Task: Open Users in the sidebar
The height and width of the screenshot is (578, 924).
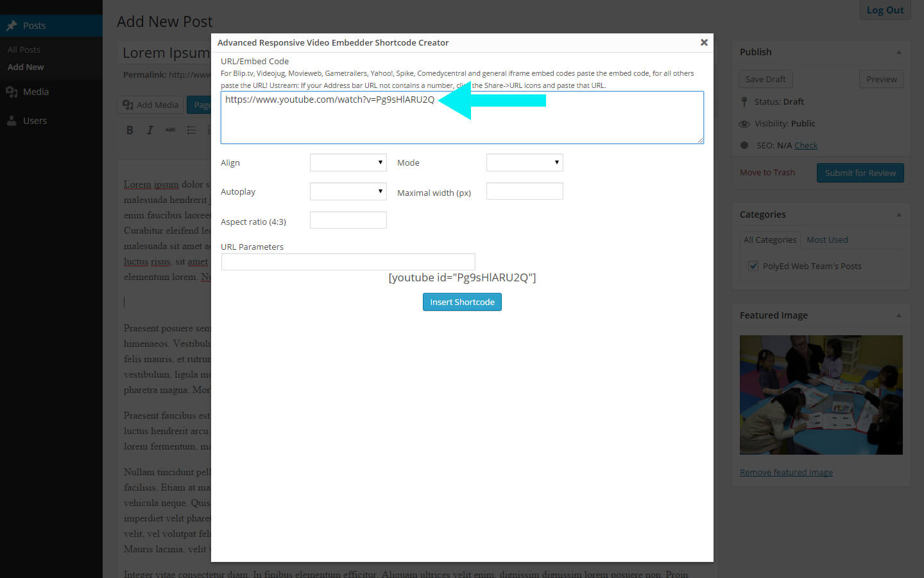Action: click(51, 121)
